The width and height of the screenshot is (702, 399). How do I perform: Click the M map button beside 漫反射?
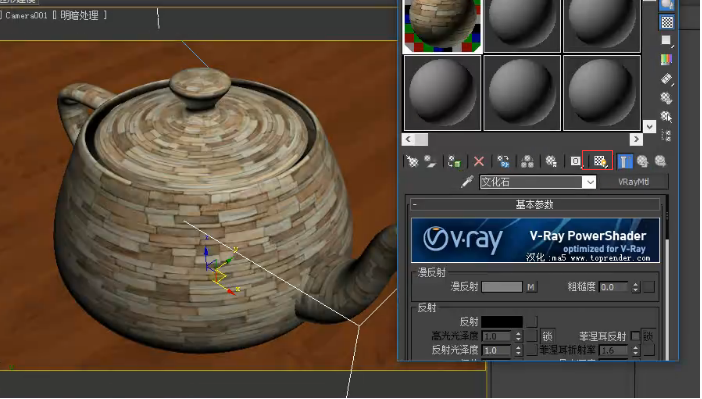531,287
